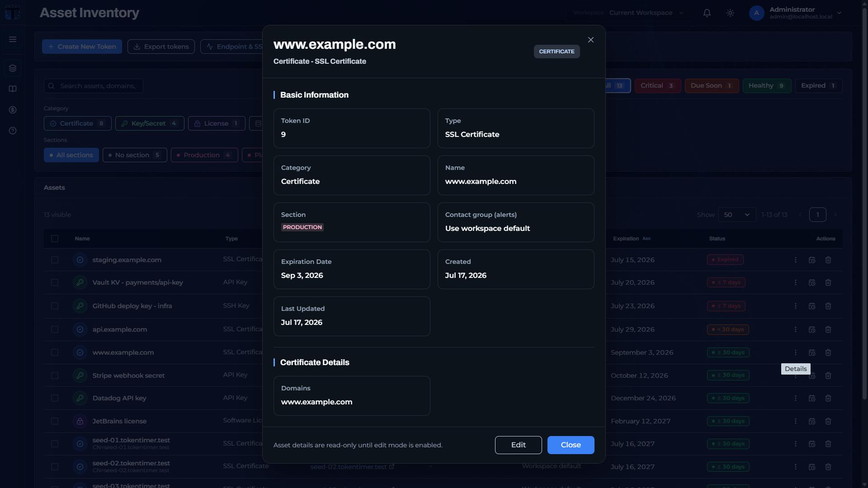The width and height of the screenshot is (868, 488).
Task: Click the renew calendar icon for July 29, 2026 row
Action: tap(812, 329)
